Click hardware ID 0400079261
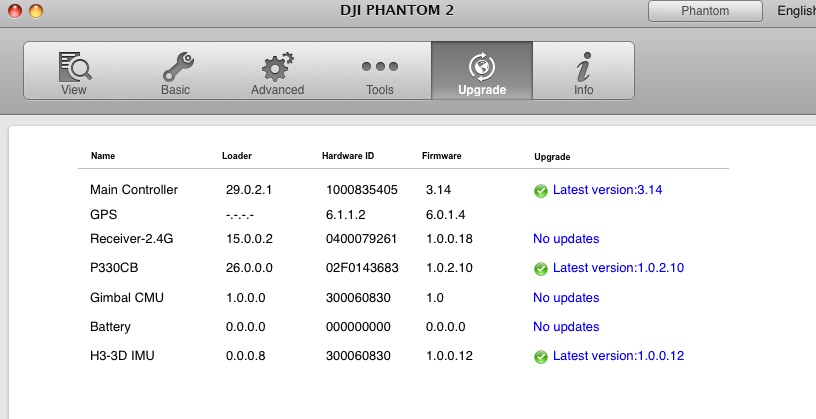 click(361, 239)
